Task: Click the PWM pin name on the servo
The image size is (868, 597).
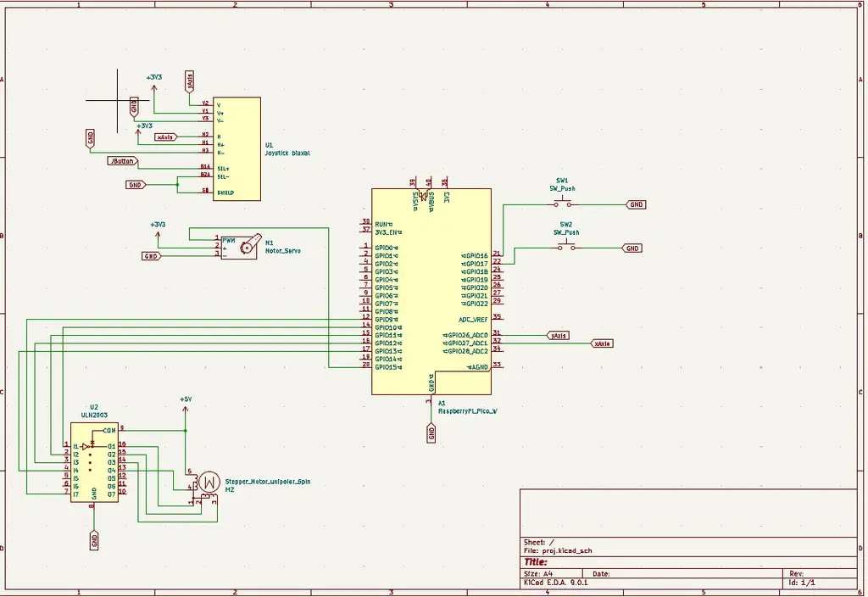Action: point(229,241)
